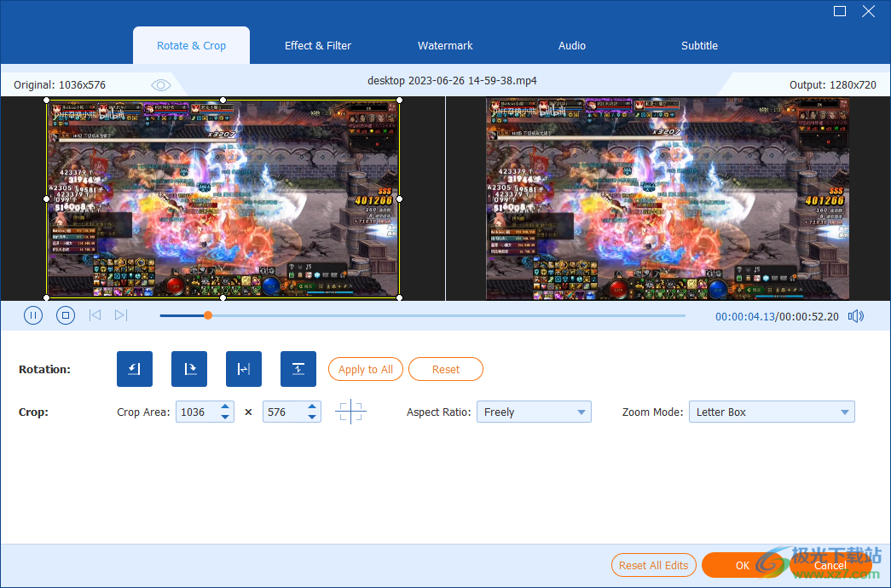
Task: Toggle the original preview eye icon
Action: coord(161,85)
